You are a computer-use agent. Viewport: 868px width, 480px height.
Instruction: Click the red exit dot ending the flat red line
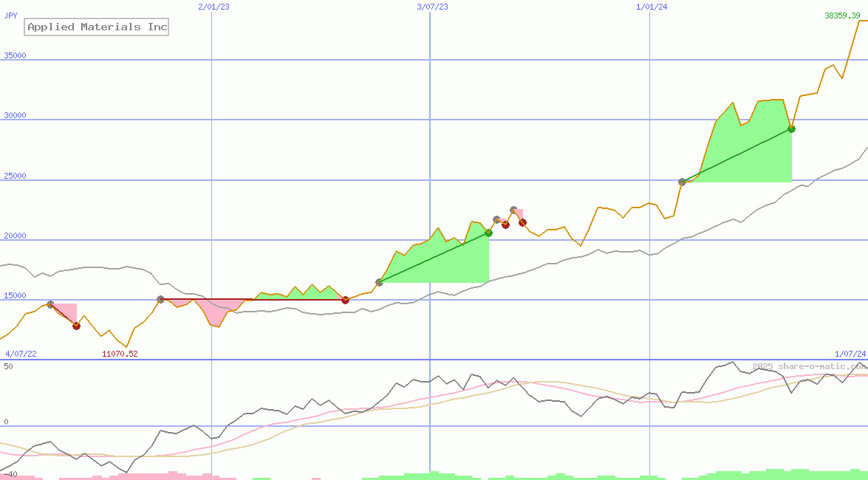(346, 300)
